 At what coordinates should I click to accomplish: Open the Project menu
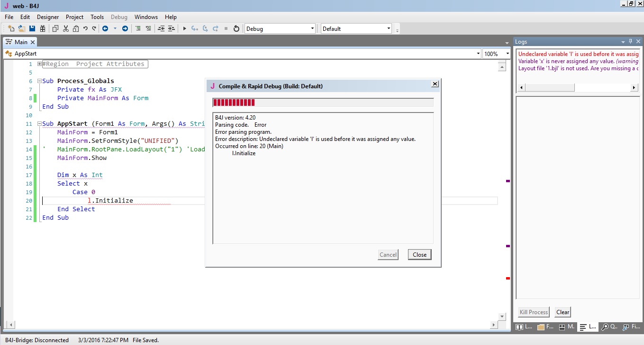(x=74, y=17)
